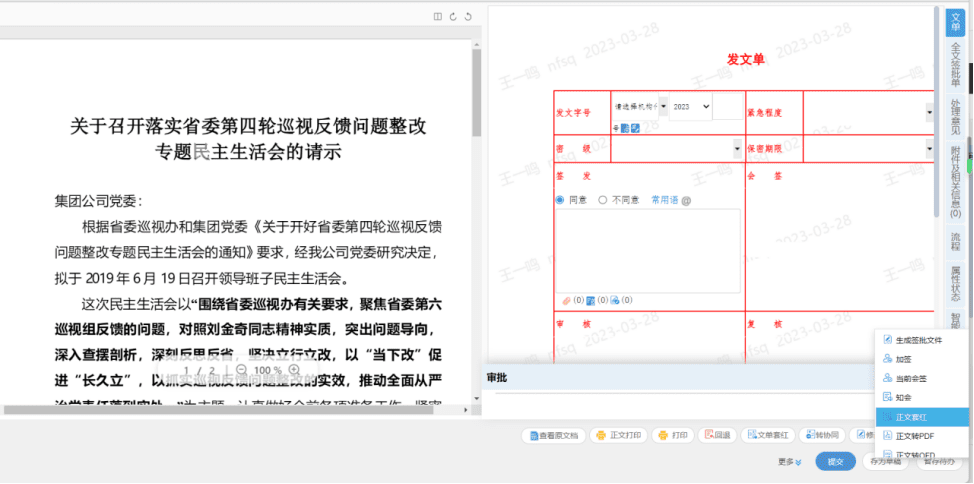Click the 文单套红 button
This screenshot has width=974, height=484.
pyautogui.click(x=767, y=436)
